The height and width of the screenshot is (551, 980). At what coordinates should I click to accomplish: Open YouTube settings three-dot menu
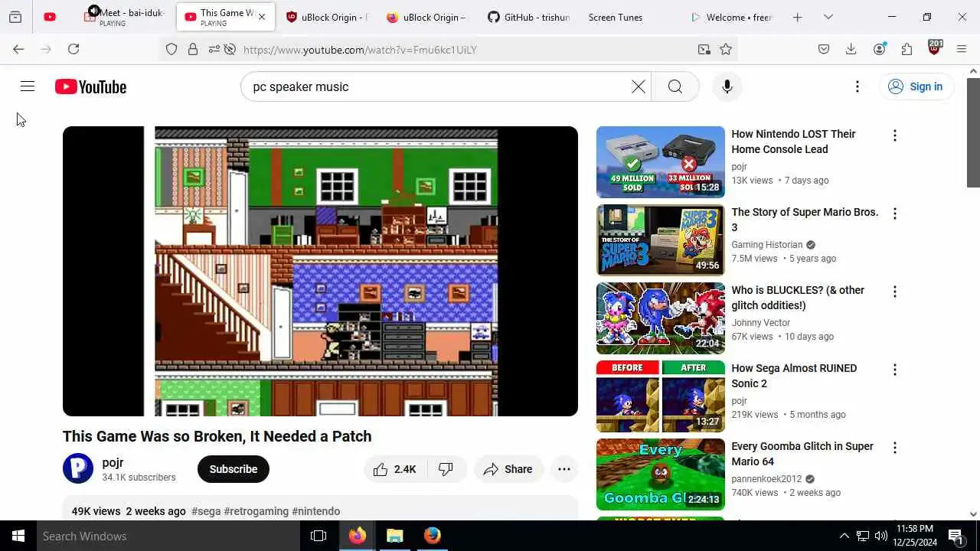(857, 86)
